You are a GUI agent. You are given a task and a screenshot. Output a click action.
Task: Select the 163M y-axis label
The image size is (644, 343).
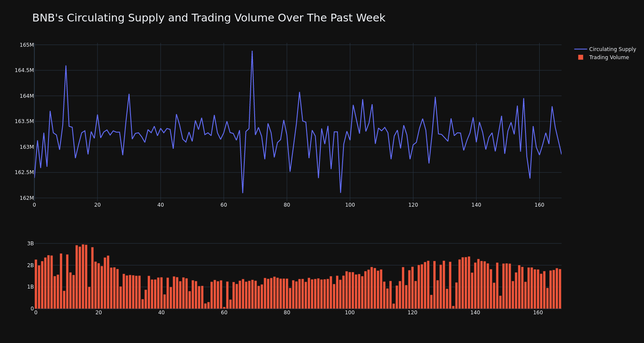[26, 147]
